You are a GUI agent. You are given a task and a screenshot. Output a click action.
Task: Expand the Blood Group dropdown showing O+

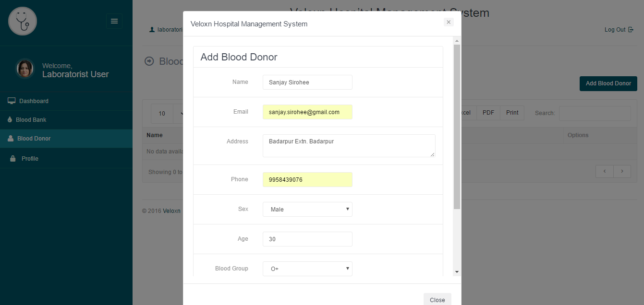point(307,269)
